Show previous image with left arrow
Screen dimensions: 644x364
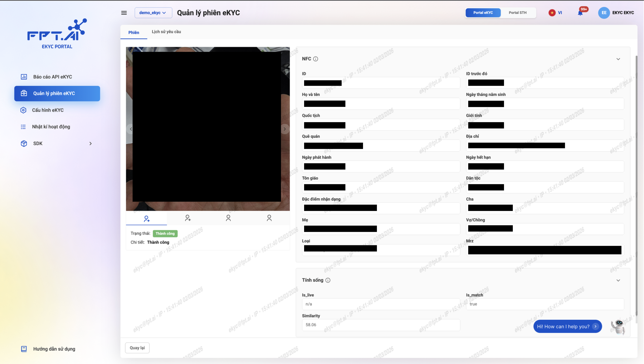coord(131,129)
